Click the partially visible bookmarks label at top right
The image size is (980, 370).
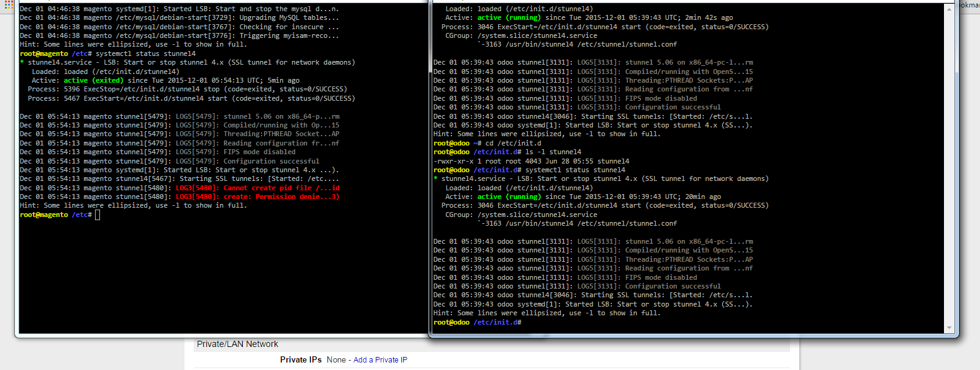[969, 4]
